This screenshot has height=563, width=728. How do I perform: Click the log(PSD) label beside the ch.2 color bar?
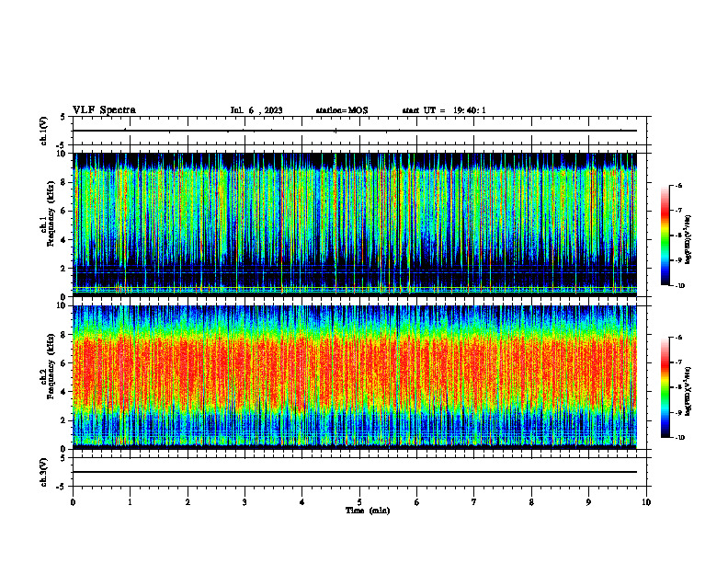(x=688, y=391)
